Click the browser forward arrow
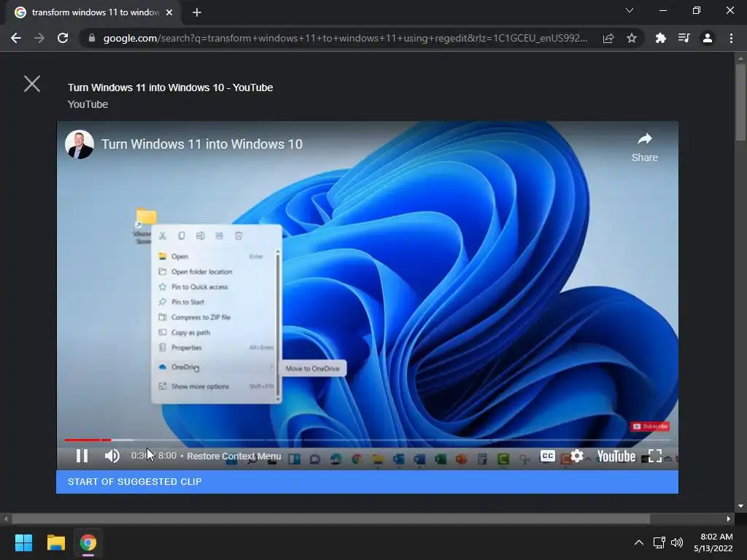 39,38
